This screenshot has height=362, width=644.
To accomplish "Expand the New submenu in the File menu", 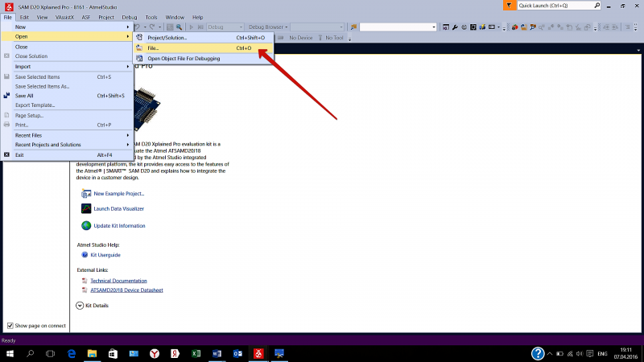I will (x=67, y=27).
